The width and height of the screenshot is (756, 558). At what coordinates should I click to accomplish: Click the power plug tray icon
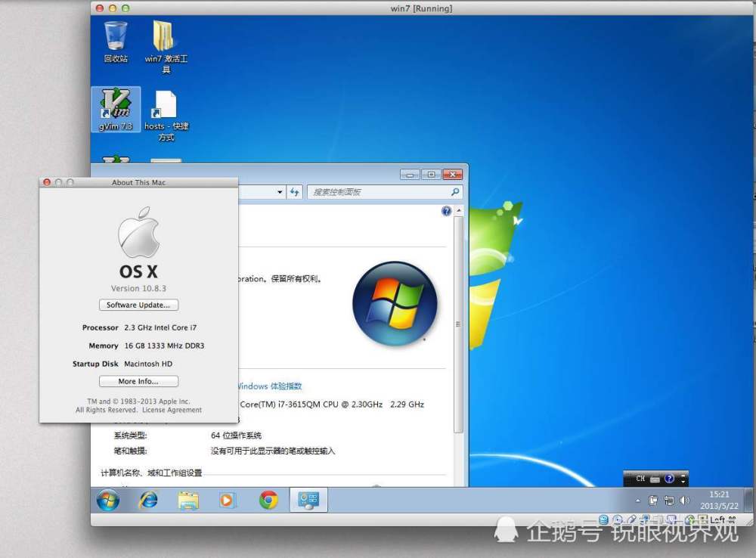[x=653, y=501]
